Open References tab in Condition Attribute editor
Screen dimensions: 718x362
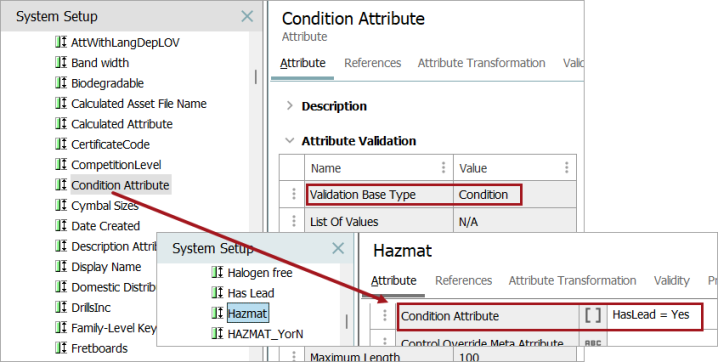[373, 63]
